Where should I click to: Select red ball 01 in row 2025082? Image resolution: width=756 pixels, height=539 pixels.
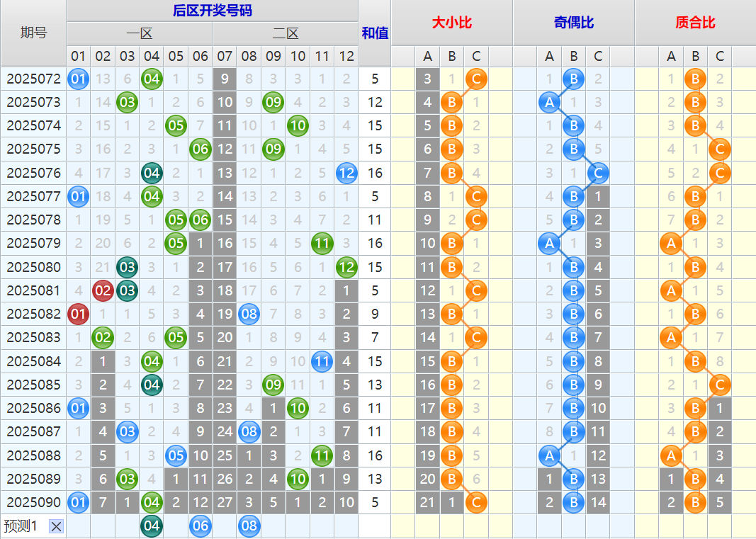pyautogui.click(x=78, y=314)
